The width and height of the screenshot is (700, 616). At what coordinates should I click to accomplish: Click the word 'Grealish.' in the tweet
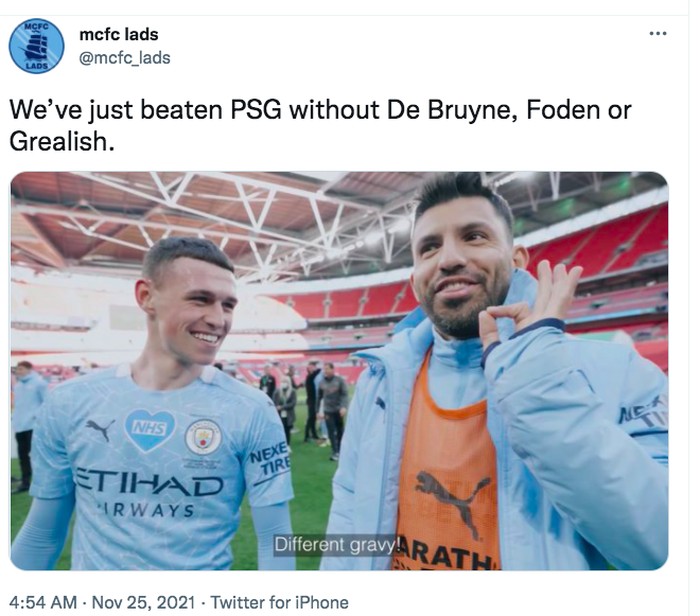[62, 142]
